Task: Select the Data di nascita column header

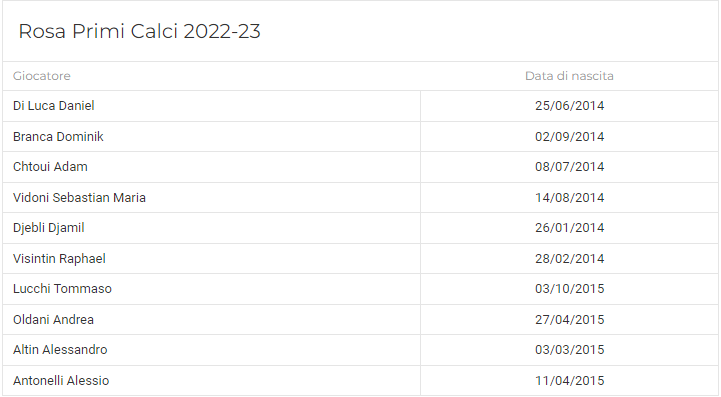Action: [x=569, y=76]
